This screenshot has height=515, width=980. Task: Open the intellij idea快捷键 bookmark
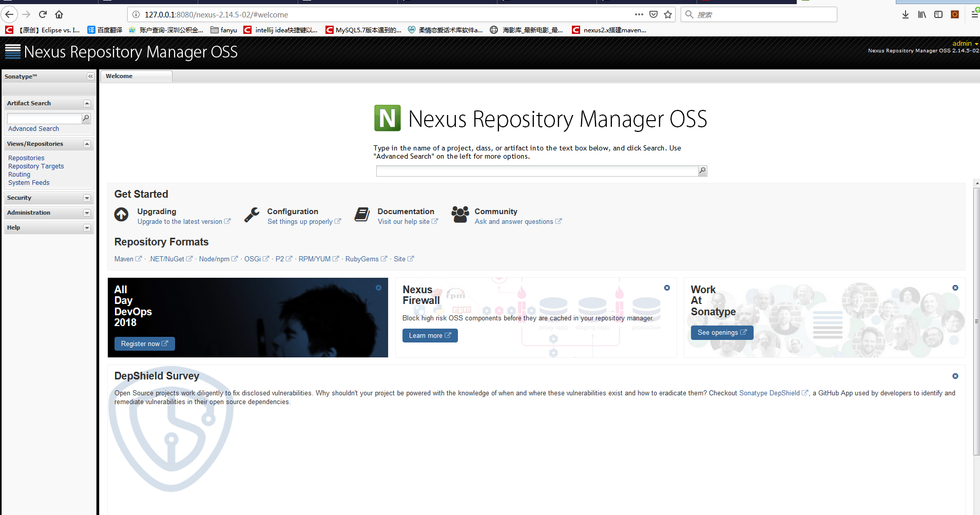281,30
